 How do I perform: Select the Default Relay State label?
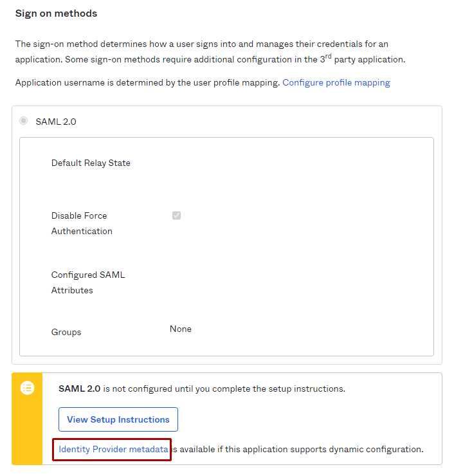91,163
